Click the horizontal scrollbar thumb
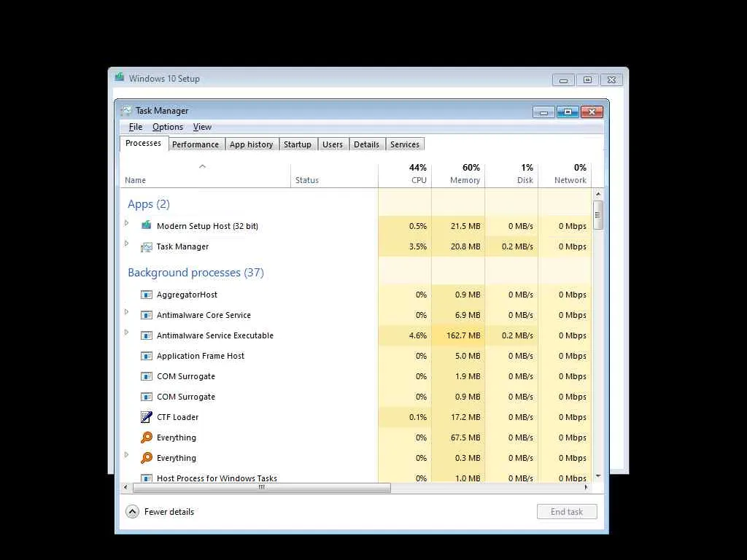The width and height of the screenshot is (747, 560). tap(262, 488)
